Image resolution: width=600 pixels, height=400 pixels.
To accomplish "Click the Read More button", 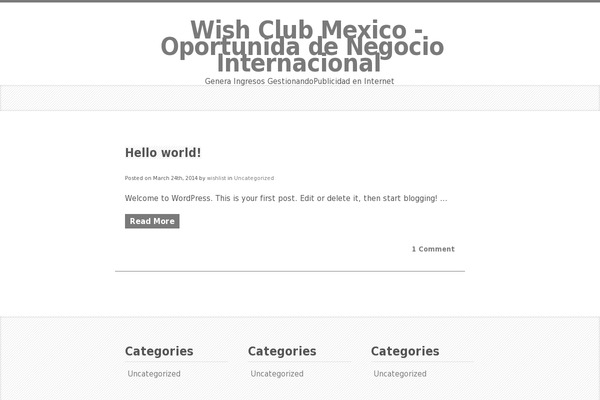I will (152, 221).
